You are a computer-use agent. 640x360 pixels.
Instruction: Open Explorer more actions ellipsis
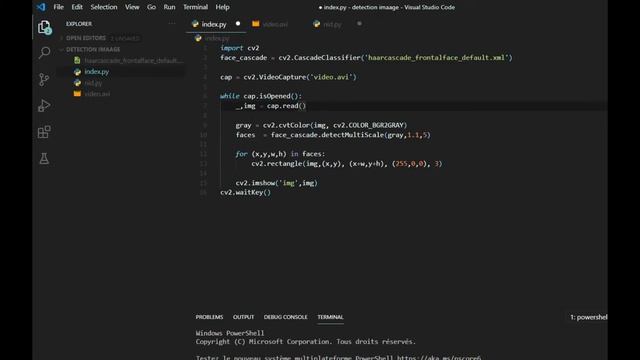tap(172, 24)
